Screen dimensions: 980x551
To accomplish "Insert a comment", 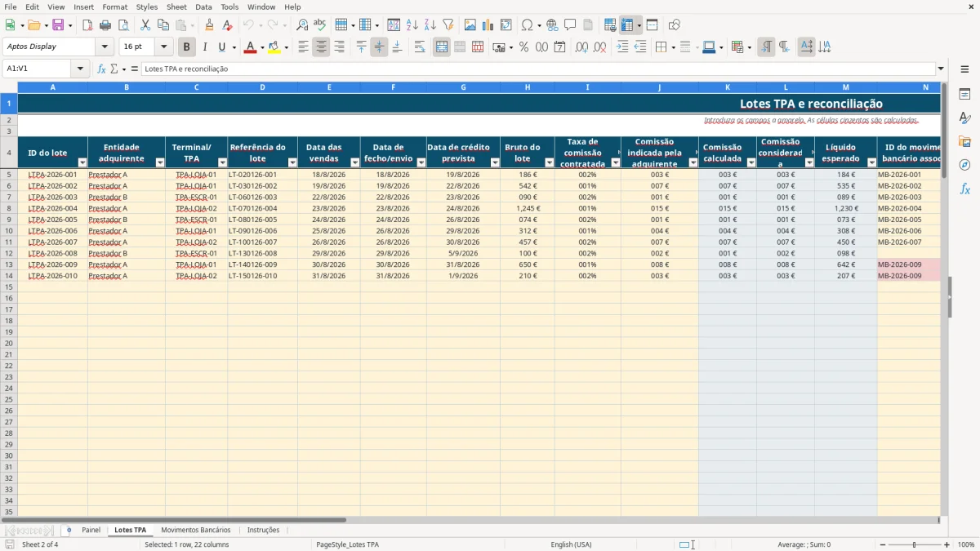I will coord(570,25).
